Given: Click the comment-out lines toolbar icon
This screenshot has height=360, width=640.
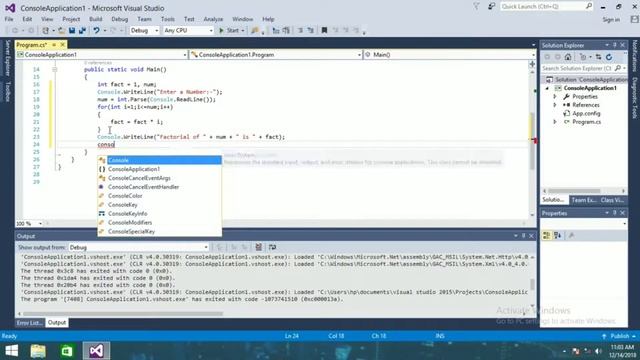Looking at the screenshot, I should coord(300,31).
